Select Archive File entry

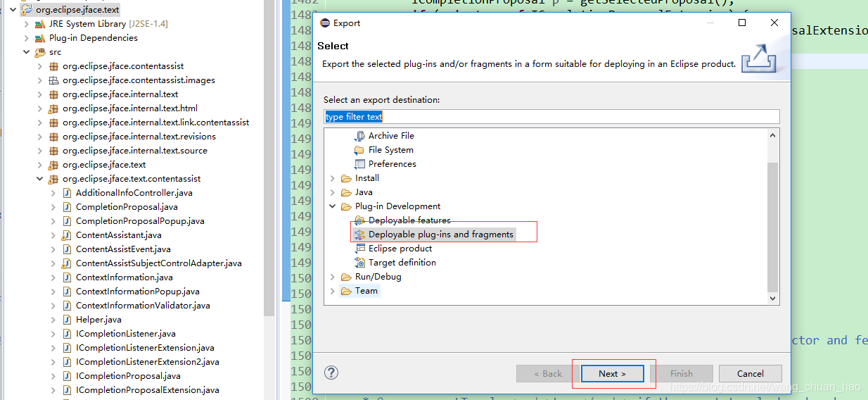pos(391,136)
